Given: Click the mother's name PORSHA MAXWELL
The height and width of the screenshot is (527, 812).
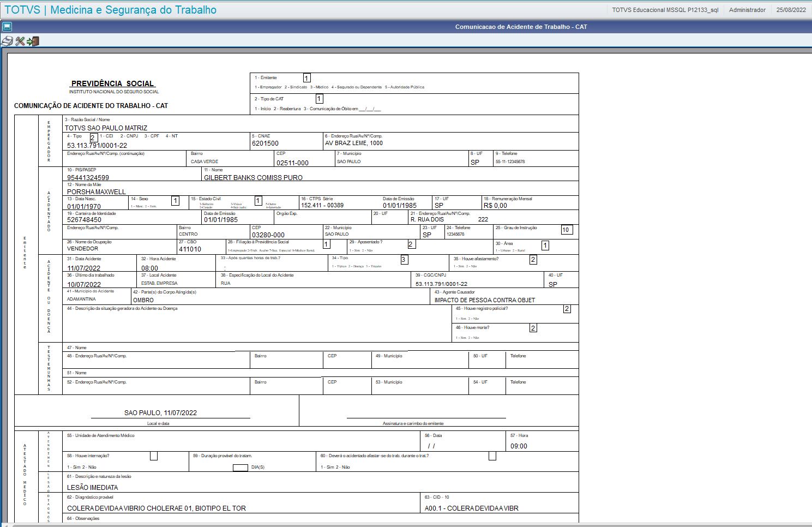Looking at the screenshot, I should point(97,192).
